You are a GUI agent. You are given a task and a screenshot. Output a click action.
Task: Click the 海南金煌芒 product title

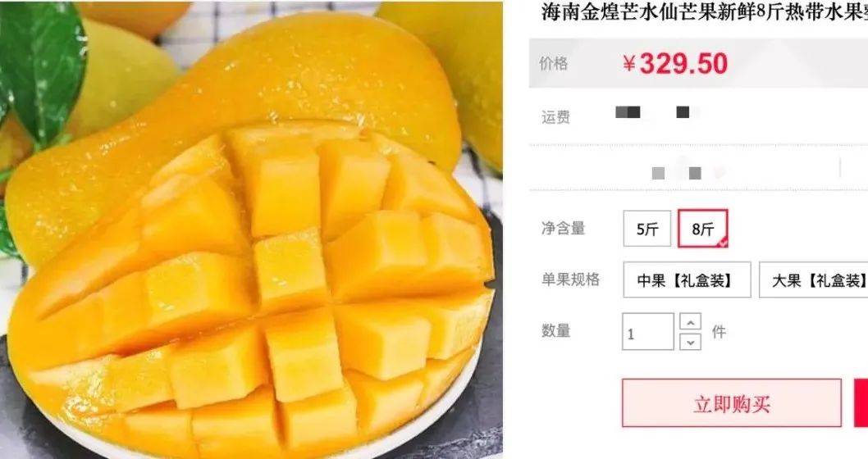(x=704, y=12)
